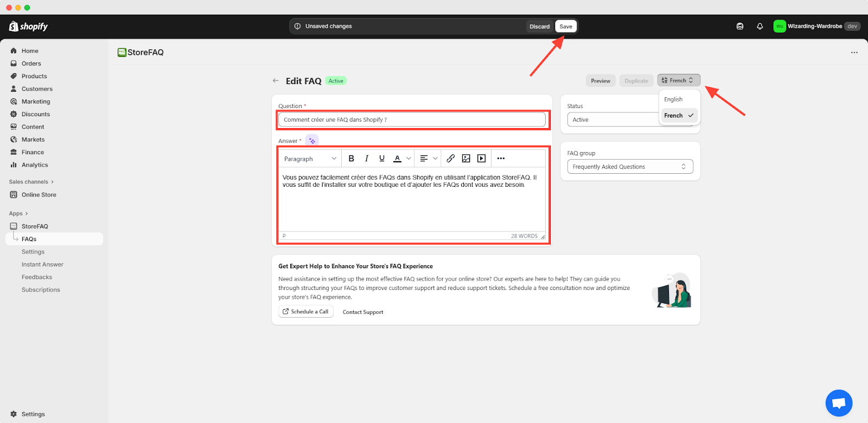This screenshot has height=423, width=868.
Task: Expand the alignment options arrow
Action: click(435, 159)
